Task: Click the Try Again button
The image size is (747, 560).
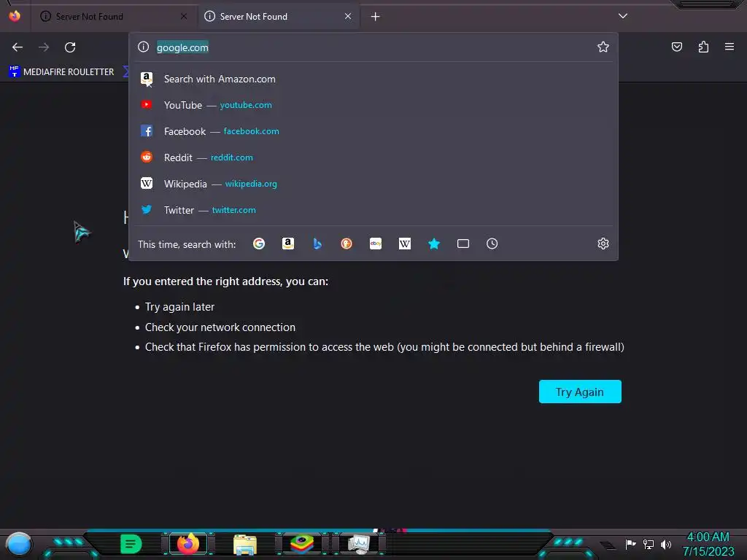Action: 580,392
